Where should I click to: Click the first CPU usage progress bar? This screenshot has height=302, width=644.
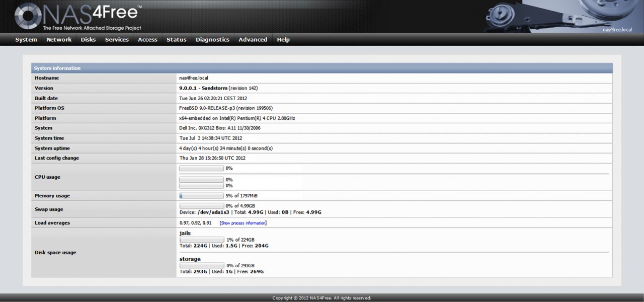click(201, 168)
